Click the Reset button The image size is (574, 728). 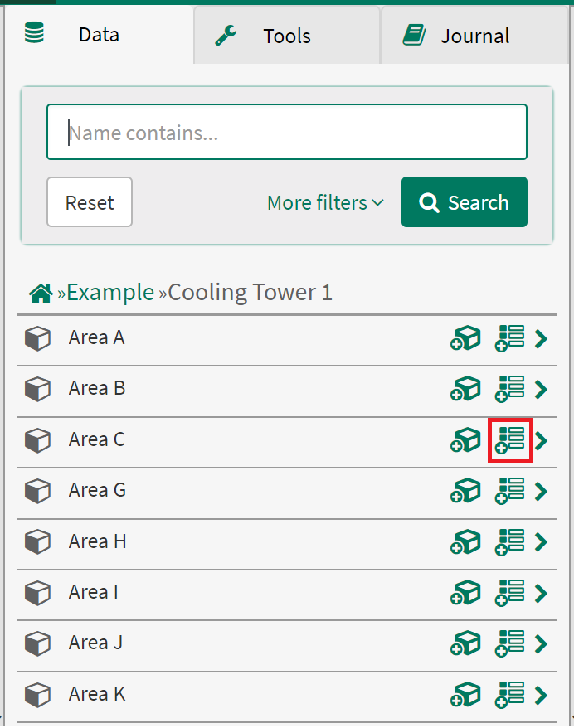click(x=89, y=201)
